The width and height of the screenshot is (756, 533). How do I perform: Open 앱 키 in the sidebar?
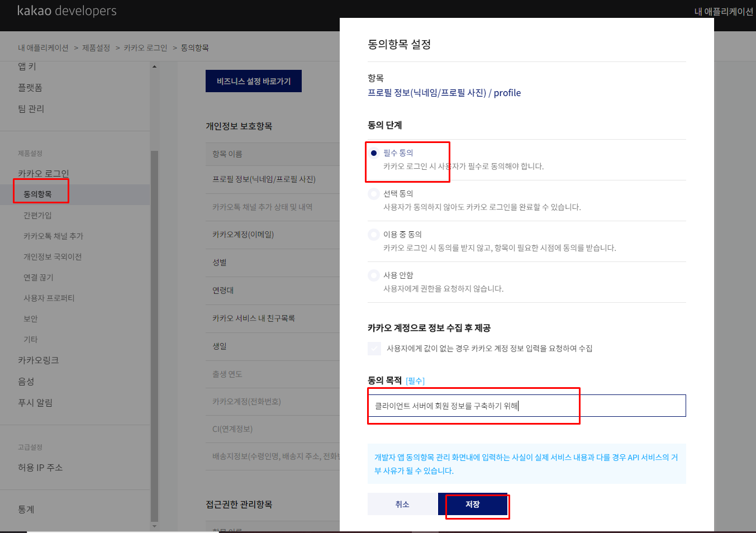(27, 66)
